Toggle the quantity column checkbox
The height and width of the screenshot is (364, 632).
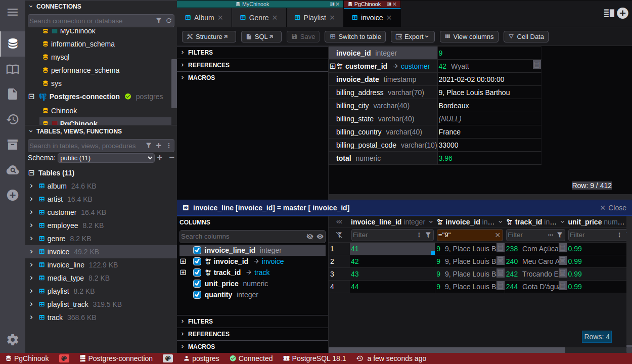197,295
